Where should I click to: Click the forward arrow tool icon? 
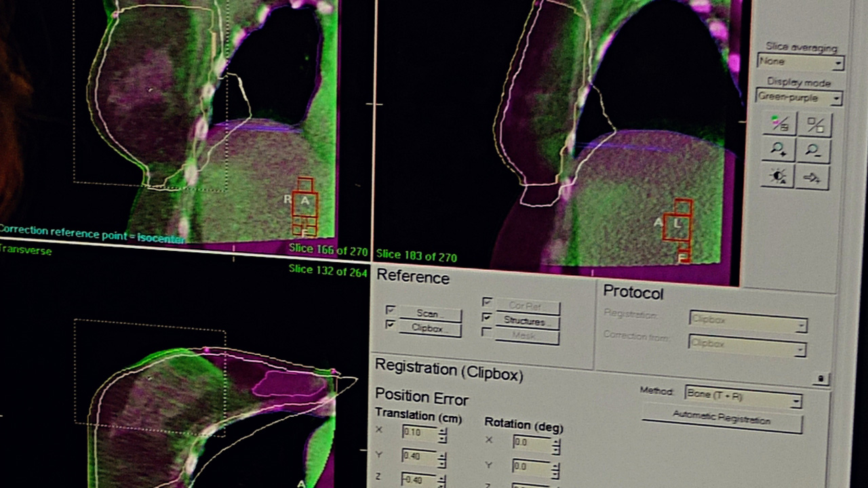pos(812,176)
